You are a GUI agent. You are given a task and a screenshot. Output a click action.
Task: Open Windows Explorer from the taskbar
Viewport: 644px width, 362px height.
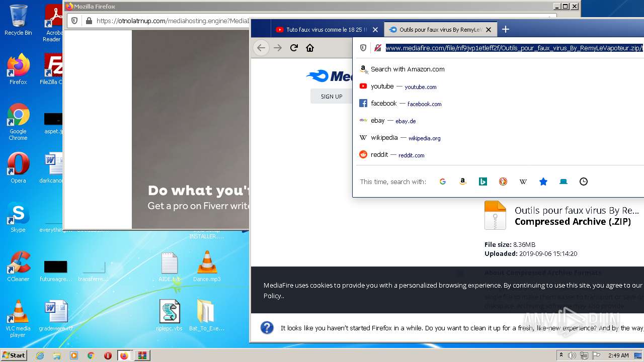click(x=57, y=355)
